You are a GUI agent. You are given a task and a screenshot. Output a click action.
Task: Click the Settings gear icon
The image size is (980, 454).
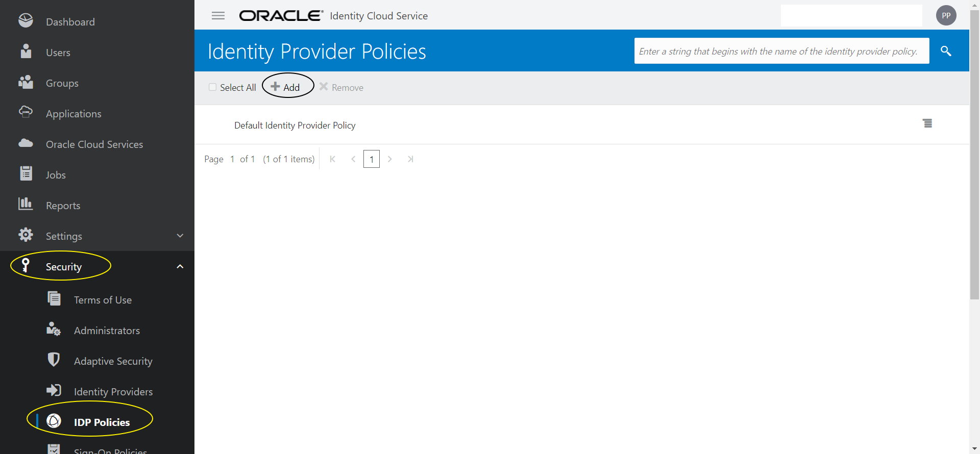coord(26,235)
